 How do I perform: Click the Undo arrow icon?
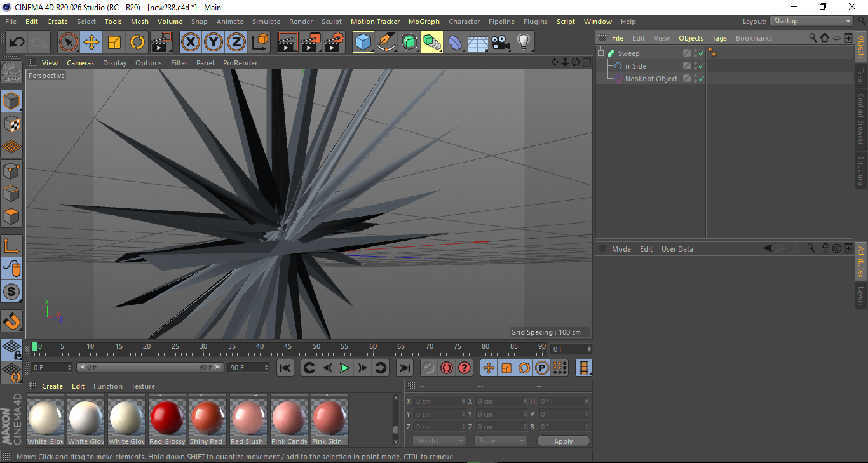[17, 43]
